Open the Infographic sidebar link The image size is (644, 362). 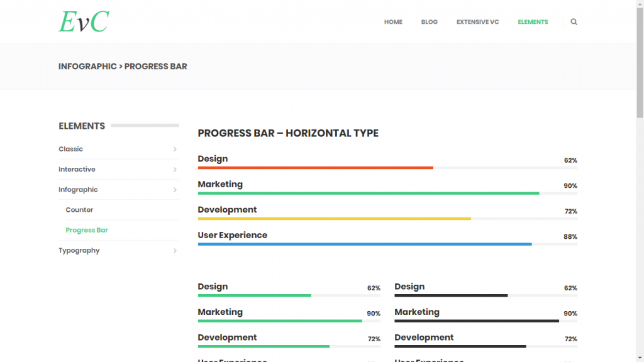[x=78, y=190]
